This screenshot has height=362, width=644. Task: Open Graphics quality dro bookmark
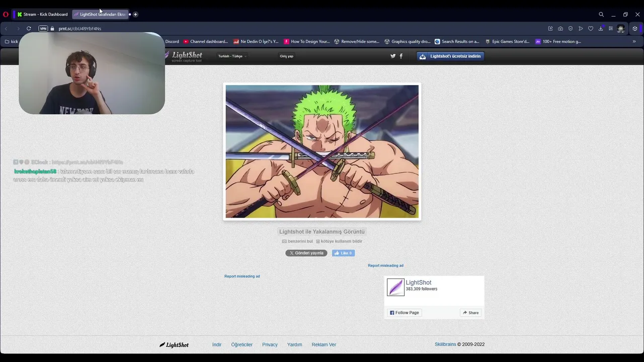tap(408, 42)
